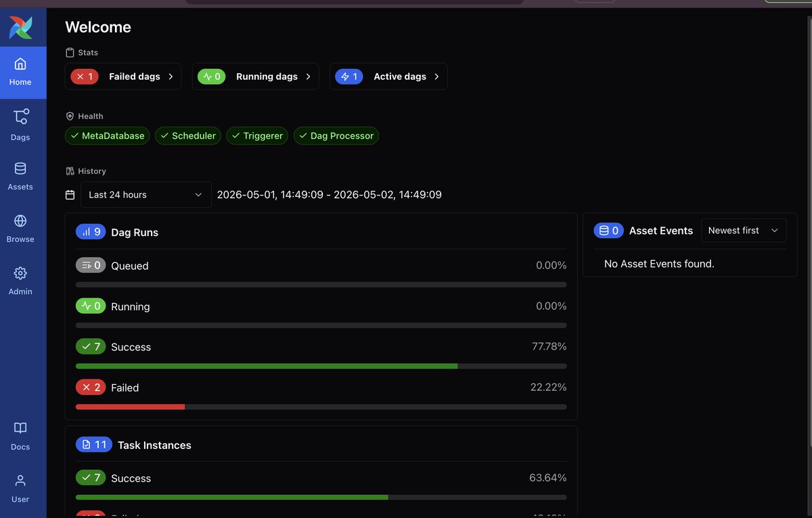Click the Admin gear icon
Viewport: 812px width, 518px height.
(20, 273)
